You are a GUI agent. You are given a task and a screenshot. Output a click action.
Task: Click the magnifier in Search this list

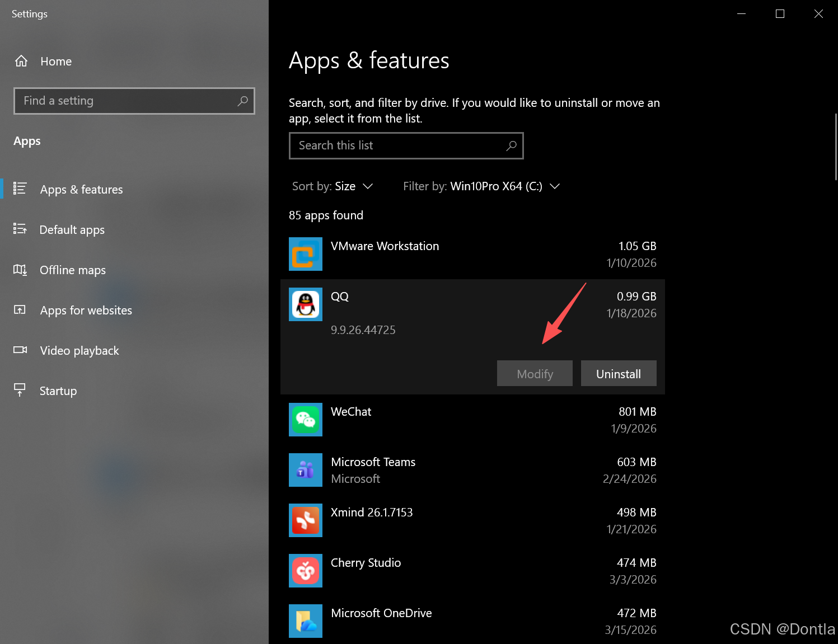click(511, 145)
